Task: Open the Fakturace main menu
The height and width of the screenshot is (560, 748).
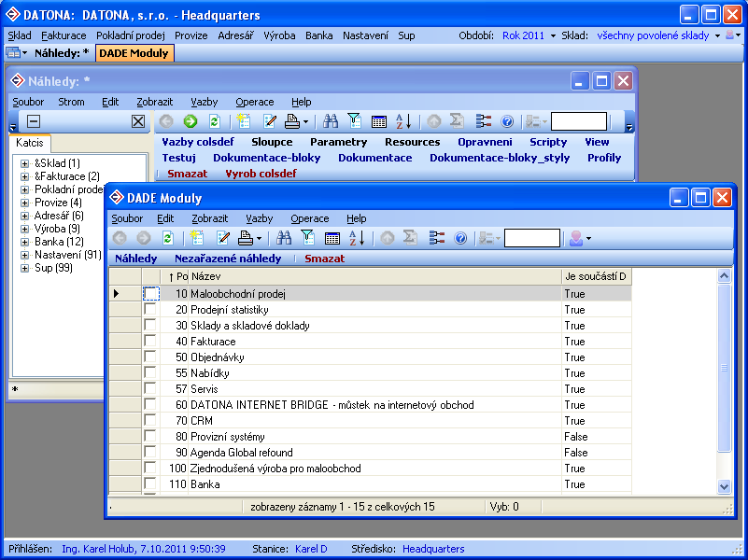Action: [64, 35]
